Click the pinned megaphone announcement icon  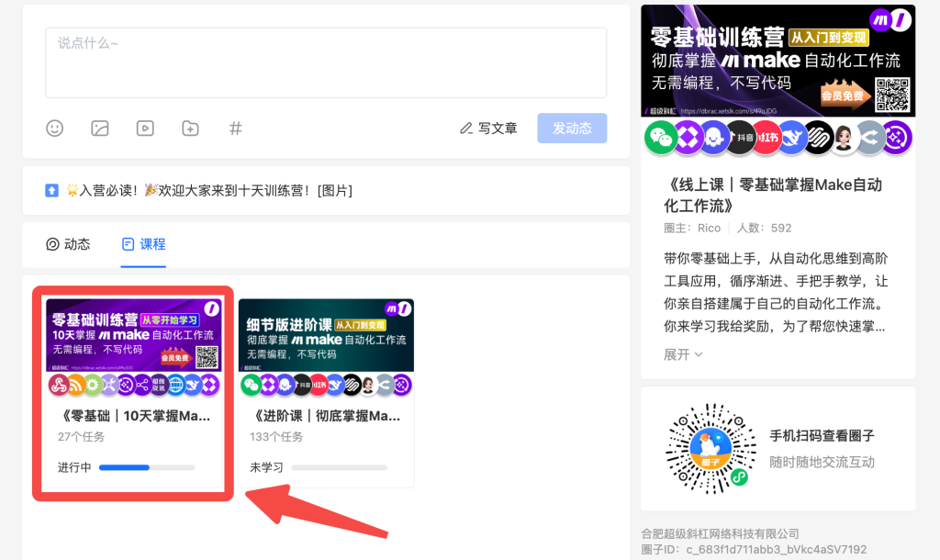tap(50, 190)
